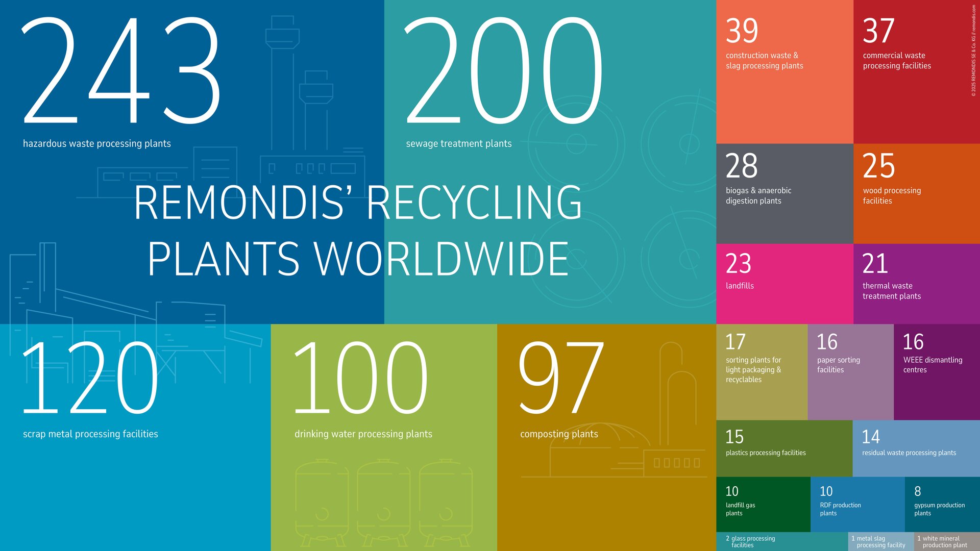Click the 21 thermal waste treatment tile
The image size is (980, 551).
tap(916, 283)
